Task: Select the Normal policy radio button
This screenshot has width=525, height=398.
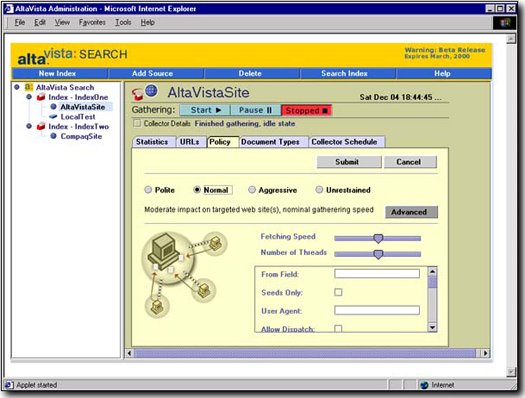Action: [x=197, y=190]
